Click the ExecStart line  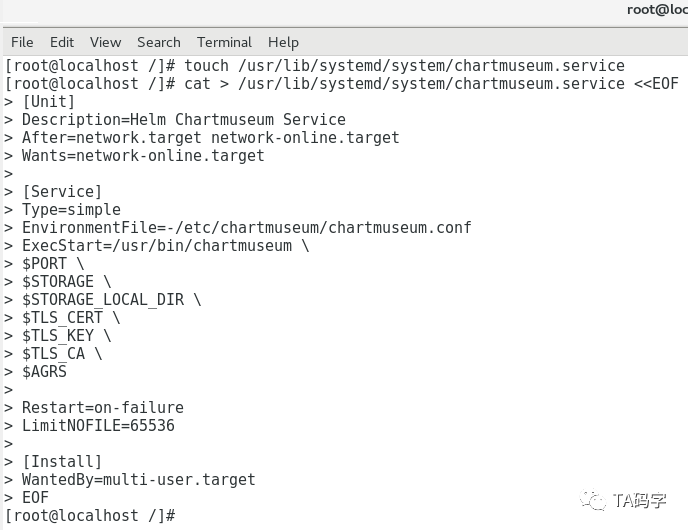(x=165, y=246)
